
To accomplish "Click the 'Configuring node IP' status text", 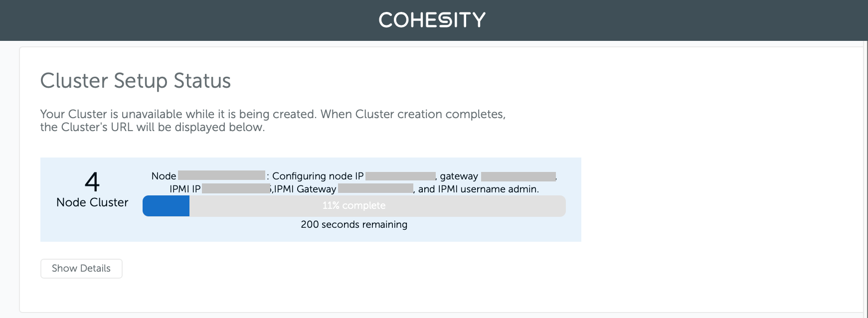I will [x=318, y=176].
